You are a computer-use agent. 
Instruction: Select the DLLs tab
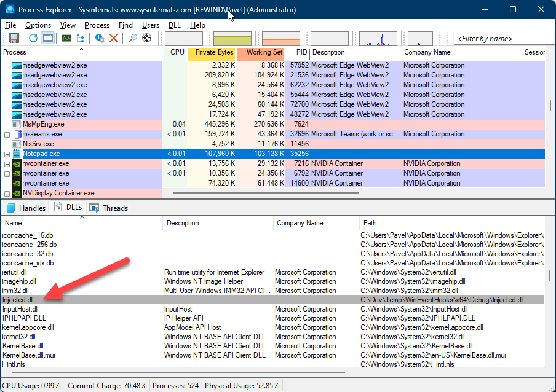[68, 207]
